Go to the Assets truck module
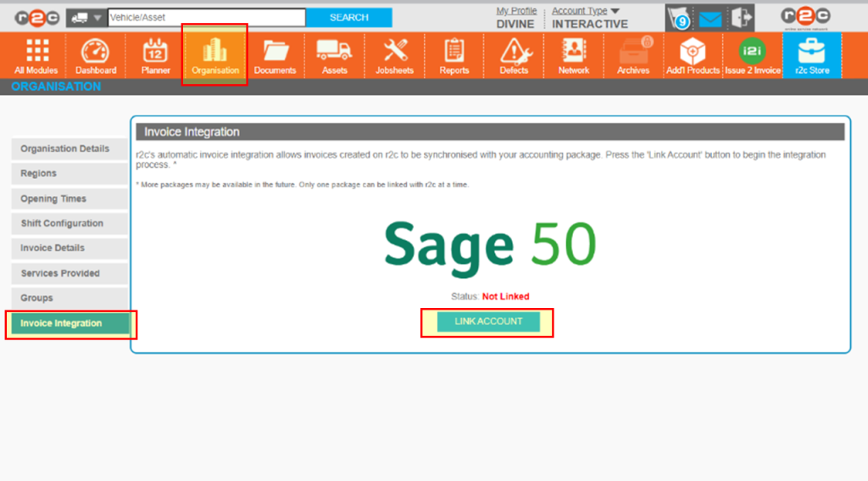The height and width of the screenshot is (481, 868). click(x=334, y=55)
